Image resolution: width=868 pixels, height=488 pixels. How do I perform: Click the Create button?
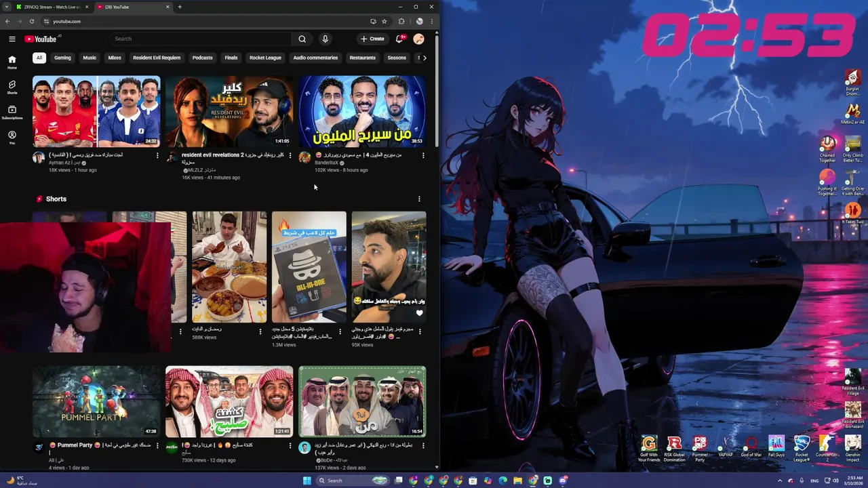[372, 39]
